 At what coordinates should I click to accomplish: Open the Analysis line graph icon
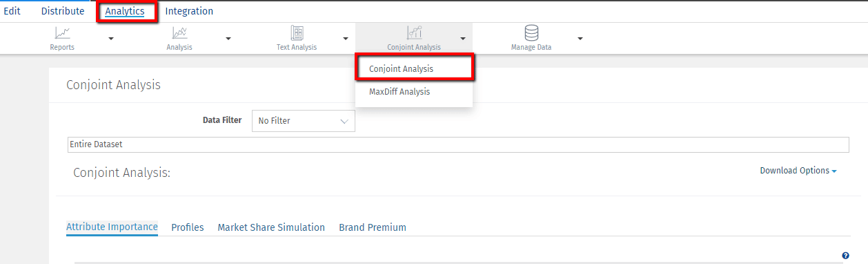pyautogui.click(x=179, y=32)
